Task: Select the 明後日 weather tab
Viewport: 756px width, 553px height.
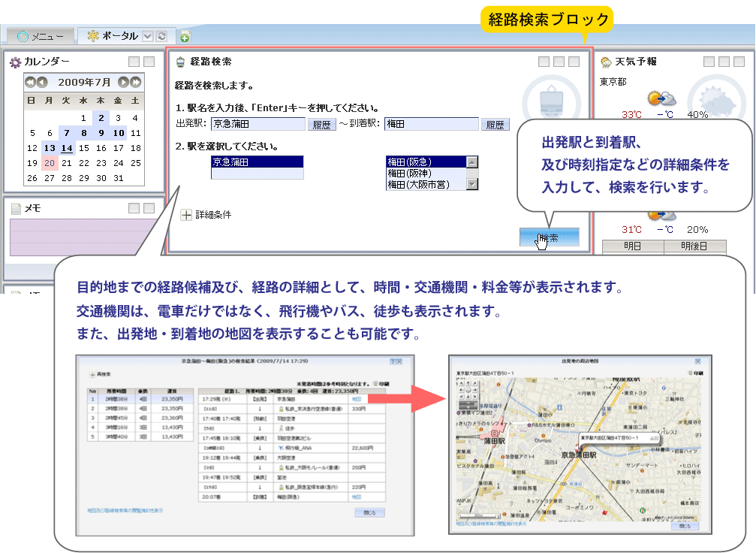Action: point(694,246)
